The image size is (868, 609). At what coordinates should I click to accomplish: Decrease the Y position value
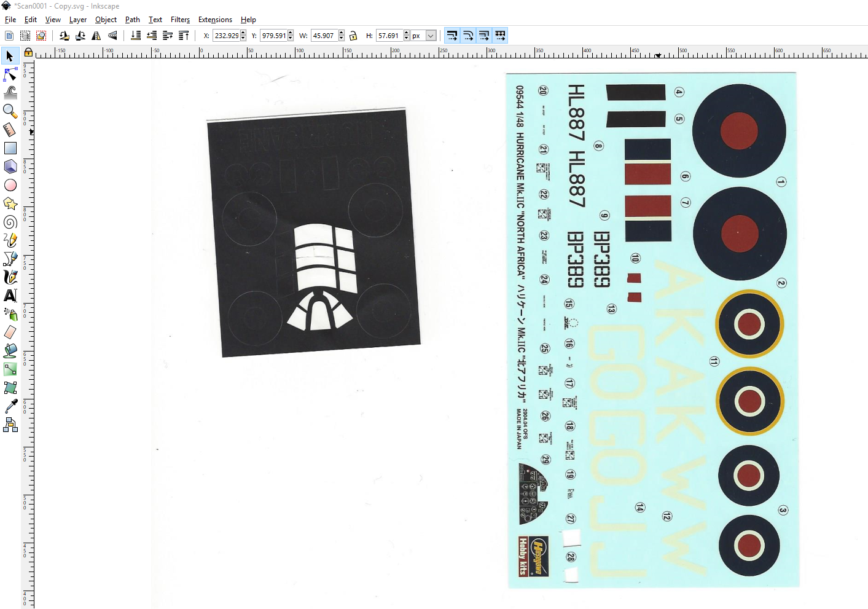[x=291, y=38]
